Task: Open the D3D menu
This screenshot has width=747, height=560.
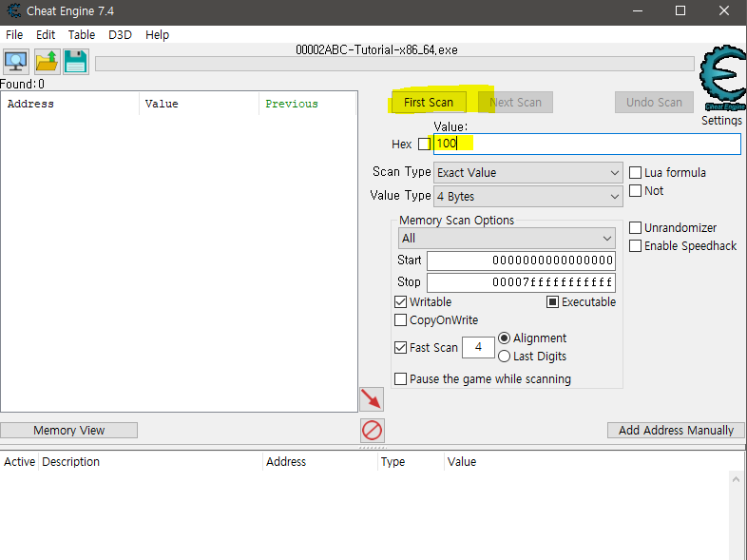Action: tap(120, 35)
